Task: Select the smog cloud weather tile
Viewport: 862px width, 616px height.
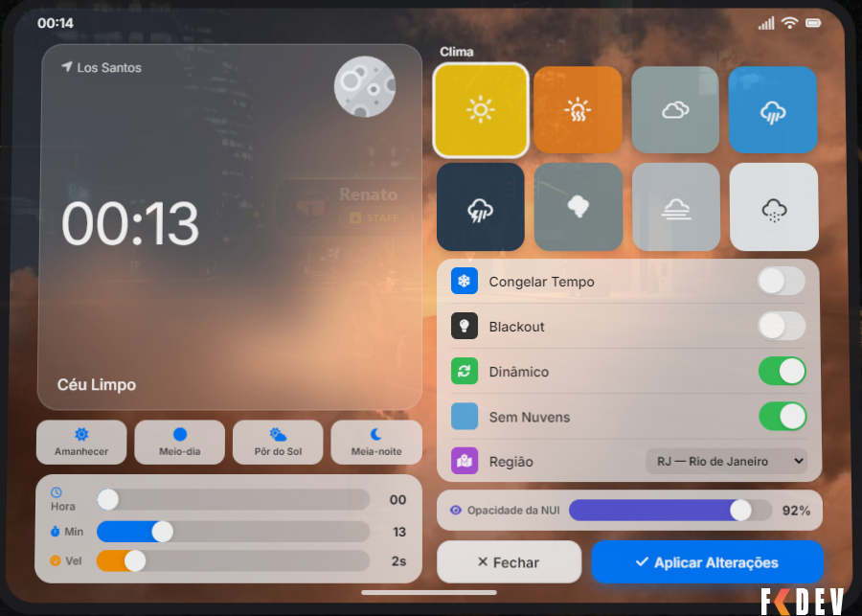Action: click(578, 207)
